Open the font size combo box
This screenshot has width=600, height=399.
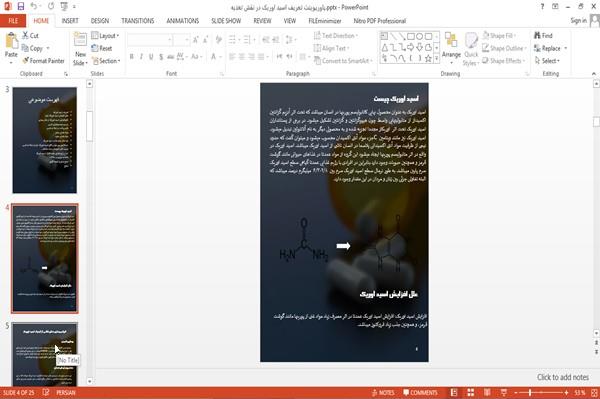(x=181, y=39)
